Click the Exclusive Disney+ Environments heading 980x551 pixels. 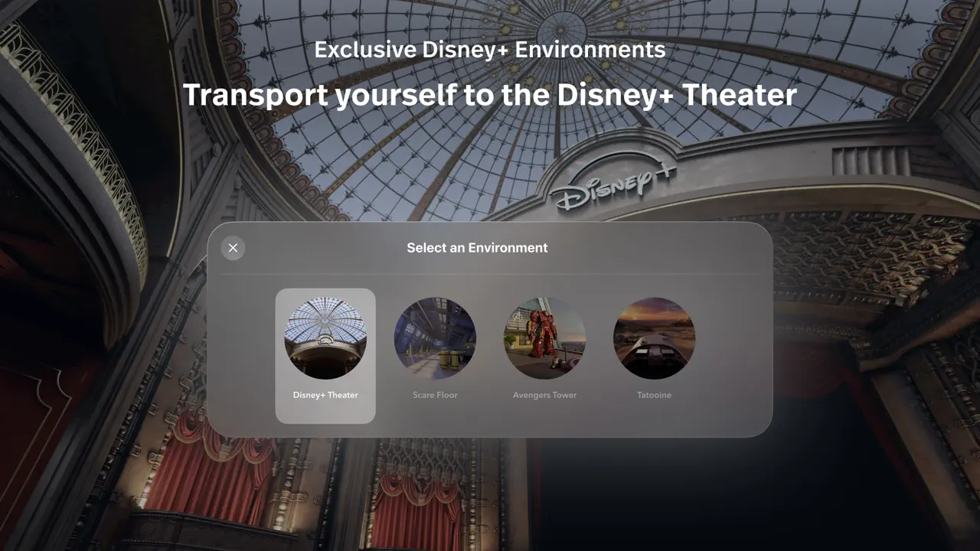click(x=490, y=50)
